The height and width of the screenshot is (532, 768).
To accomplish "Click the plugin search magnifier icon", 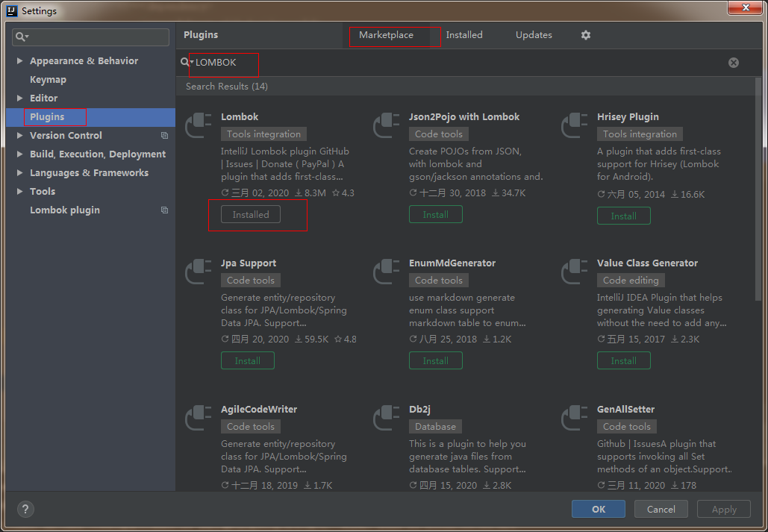I will [x=186, y=62].
